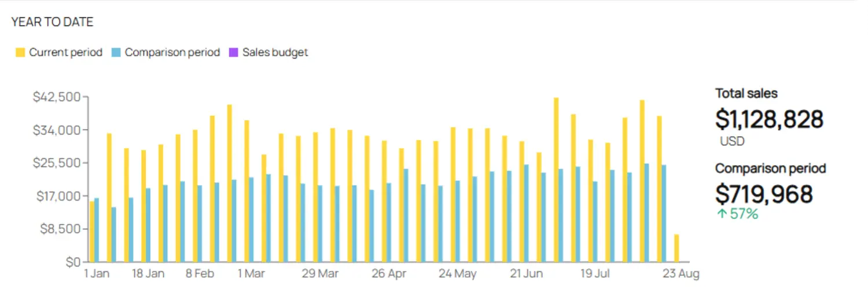868x304 pixels.
Task: Toggle the Sales budget series label
Action: (x=275, y=53)
